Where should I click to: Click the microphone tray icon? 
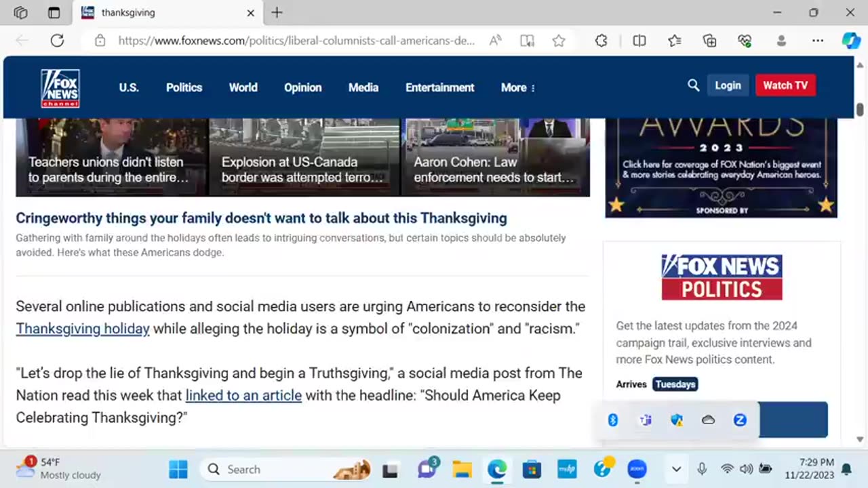click(702, 469)
